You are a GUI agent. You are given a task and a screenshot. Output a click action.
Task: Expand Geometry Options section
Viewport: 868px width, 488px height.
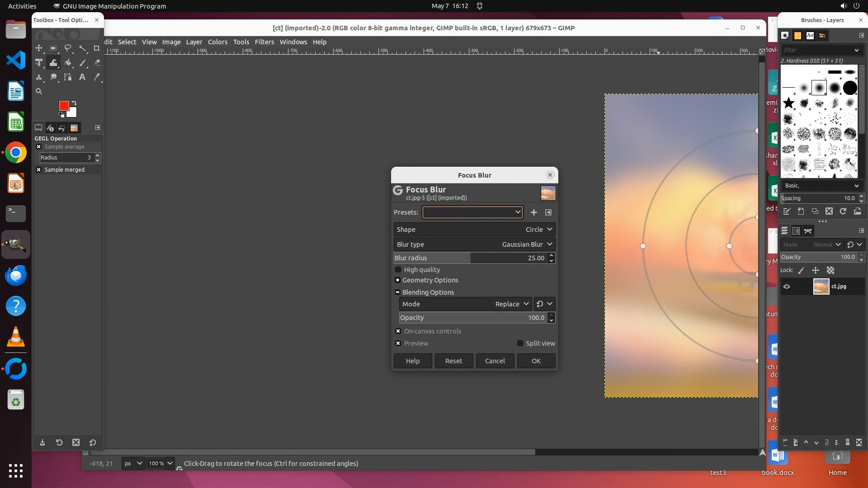point(398,280)
